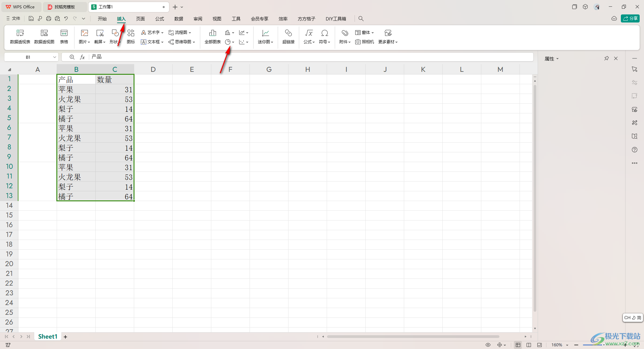Close the 属性 properties panel
Viewport: 644px width, 349px height.
coord(616,58)
